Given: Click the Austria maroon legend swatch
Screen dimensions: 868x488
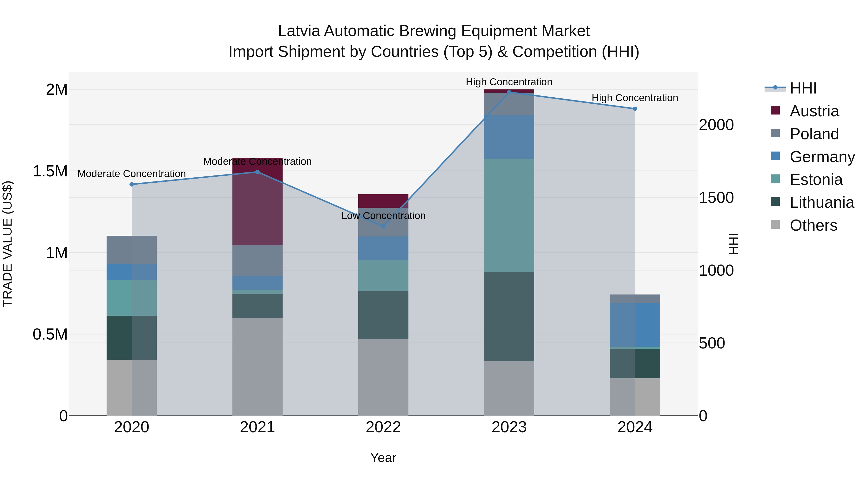Looking at the screenshot, I should (775, 110).
